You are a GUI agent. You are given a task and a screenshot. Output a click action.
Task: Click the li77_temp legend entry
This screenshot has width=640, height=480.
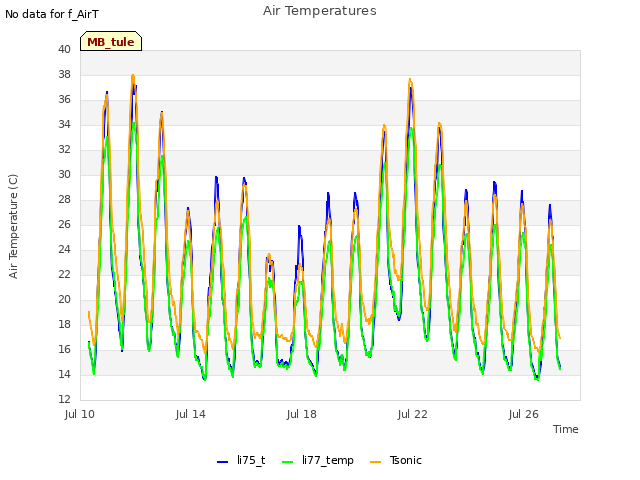pos(318,460)
